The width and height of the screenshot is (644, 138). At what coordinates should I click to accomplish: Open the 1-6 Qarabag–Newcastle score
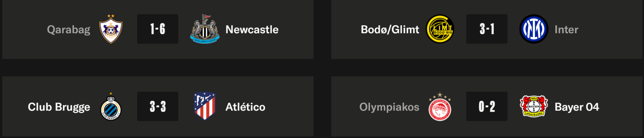[x=158, y=29]
